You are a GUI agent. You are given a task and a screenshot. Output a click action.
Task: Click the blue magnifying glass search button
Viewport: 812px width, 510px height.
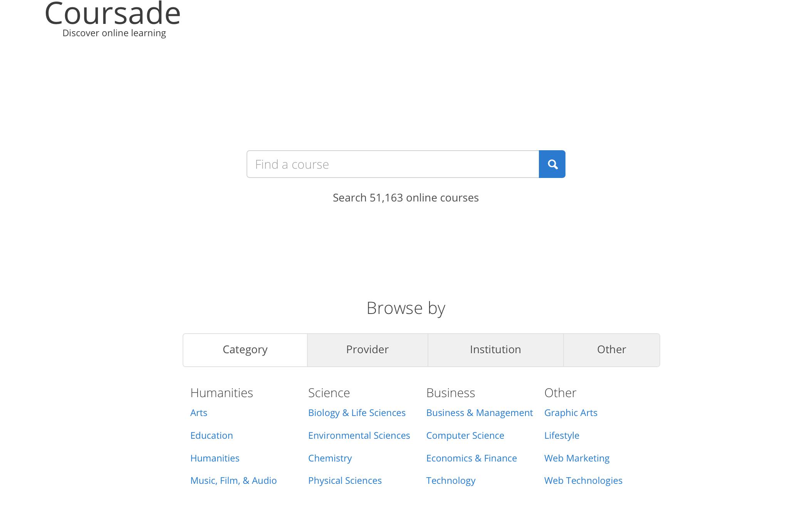pyautogui.click(x=552, y=164)
